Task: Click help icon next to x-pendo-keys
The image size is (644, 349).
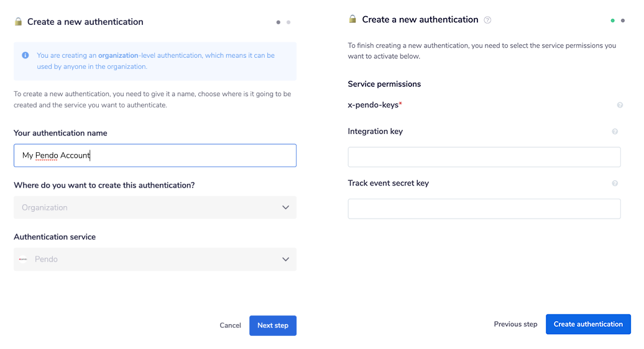Action: [620, 105]
